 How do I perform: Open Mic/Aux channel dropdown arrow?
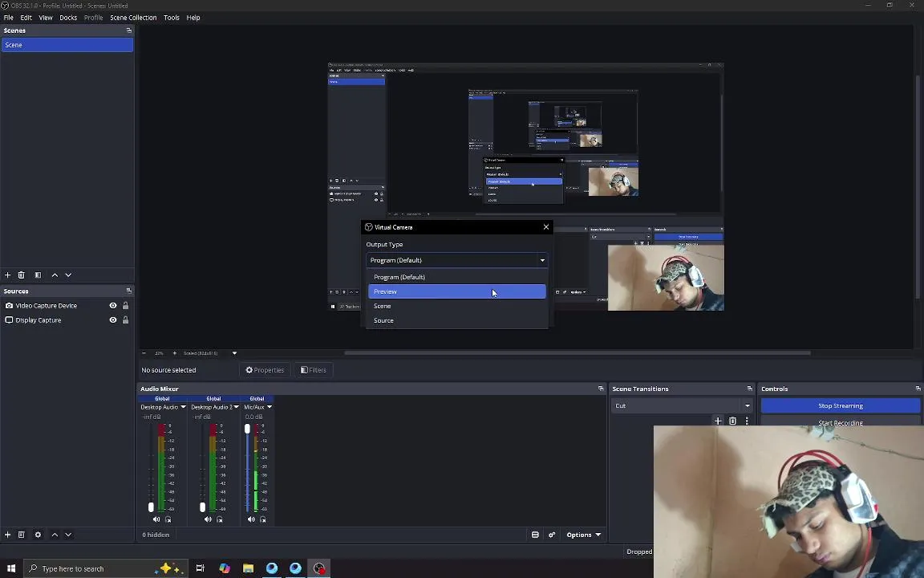coord(269,407)
